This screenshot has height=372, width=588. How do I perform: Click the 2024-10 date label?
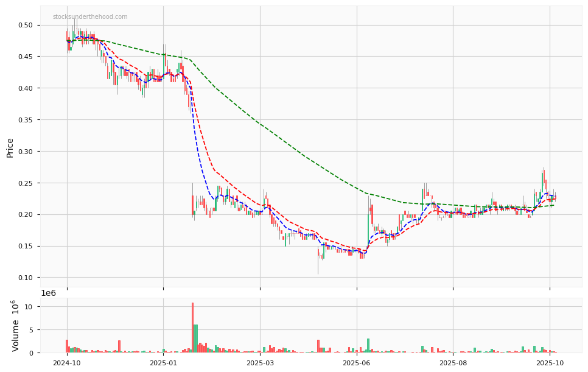[67, 363]
